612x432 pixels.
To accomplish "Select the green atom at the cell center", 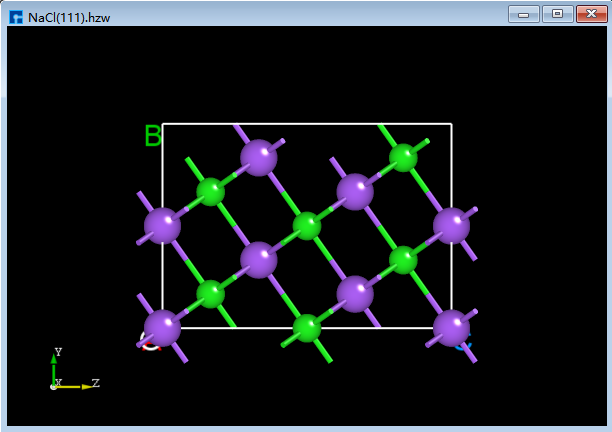I will [x=307, y=226].
